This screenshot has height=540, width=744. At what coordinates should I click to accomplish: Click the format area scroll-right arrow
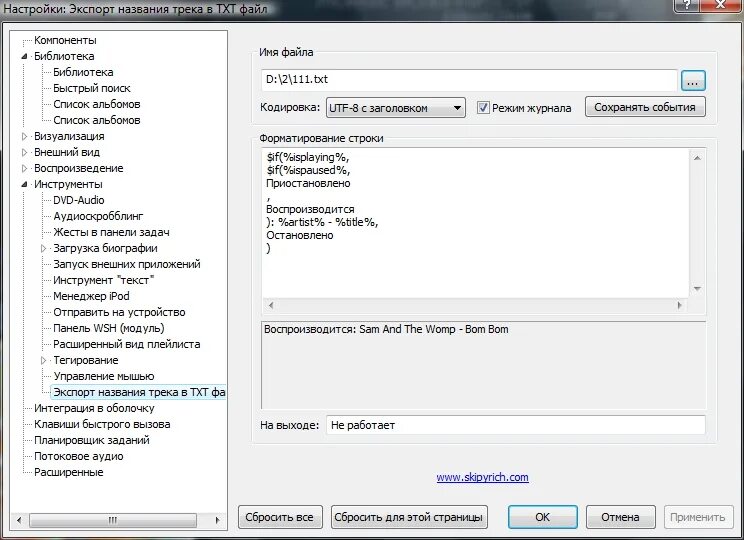[679, 305]
